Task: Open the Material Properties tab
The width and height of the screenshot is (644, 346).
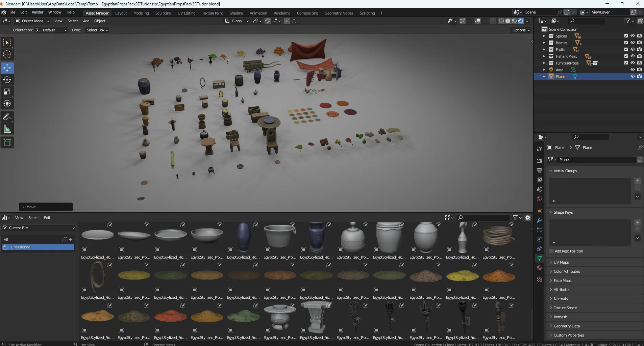Action: tap(539, 267)
